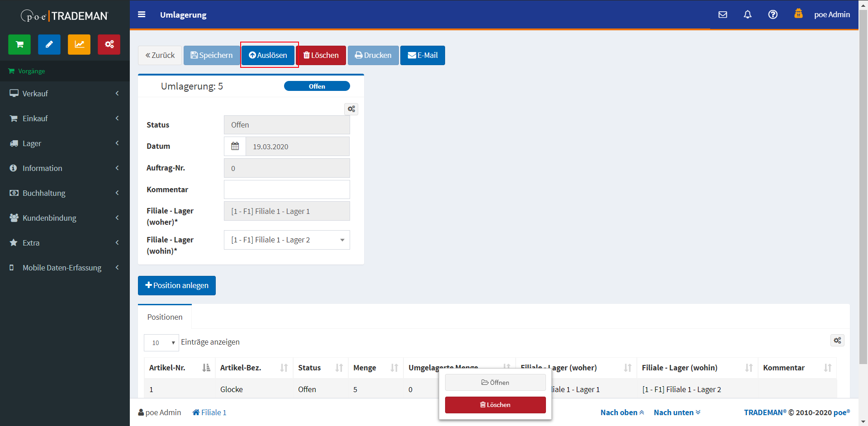Image resolution: width=868 pixels, height=426 pixels.
Task: Open positions table column settings gear
Action: (x=837, y=341)
